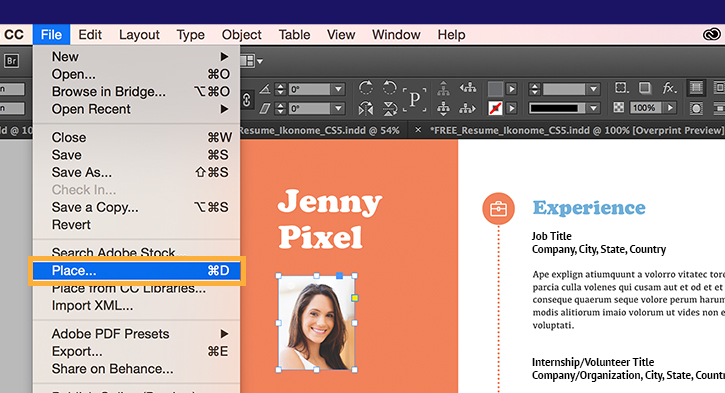Toggle the constrain proportions chain link
The height and width of the screenshot is (393, 725).
point(246,99)
